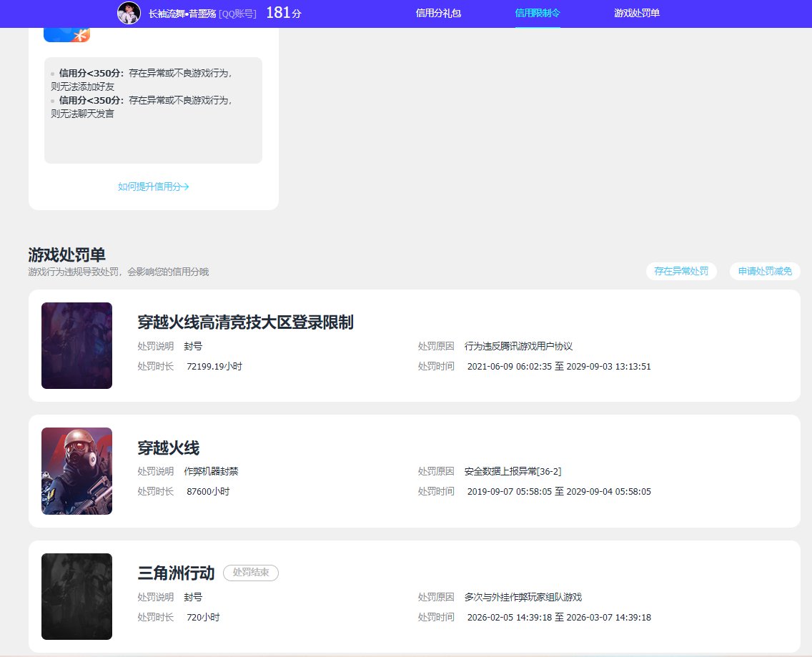Switch to the 信用限制令 tab
This screenshot has height=657, width=812.
tap(538, 13)
